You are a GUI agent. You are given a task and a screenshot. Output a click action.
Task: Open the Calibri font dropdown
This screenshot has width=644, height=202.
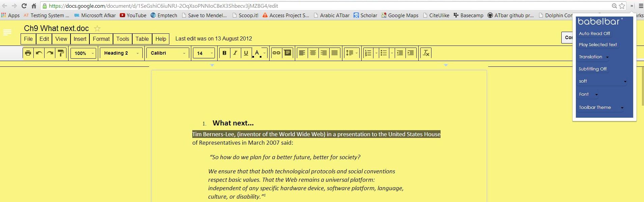[x=168, y=53]
